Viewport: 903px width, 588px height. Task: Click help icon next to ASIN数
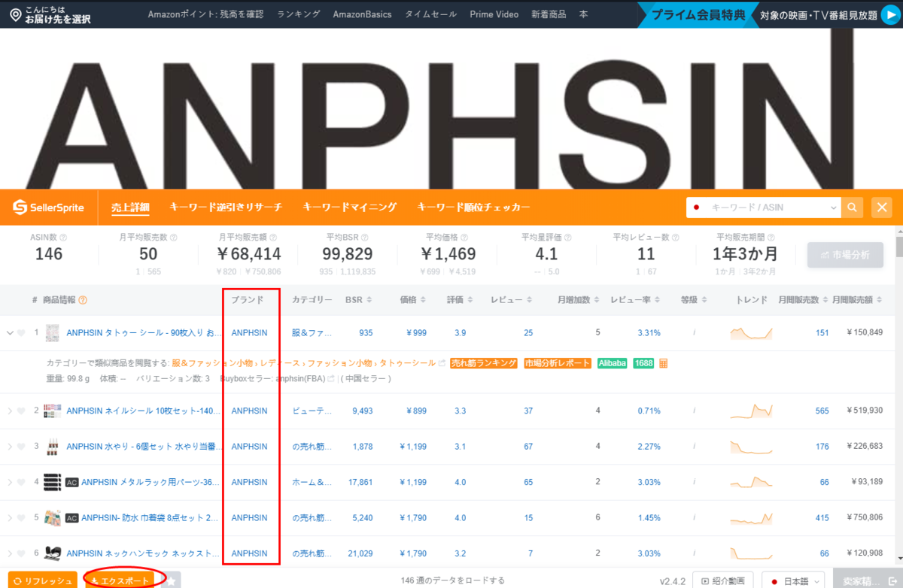(x=63, y=237)
